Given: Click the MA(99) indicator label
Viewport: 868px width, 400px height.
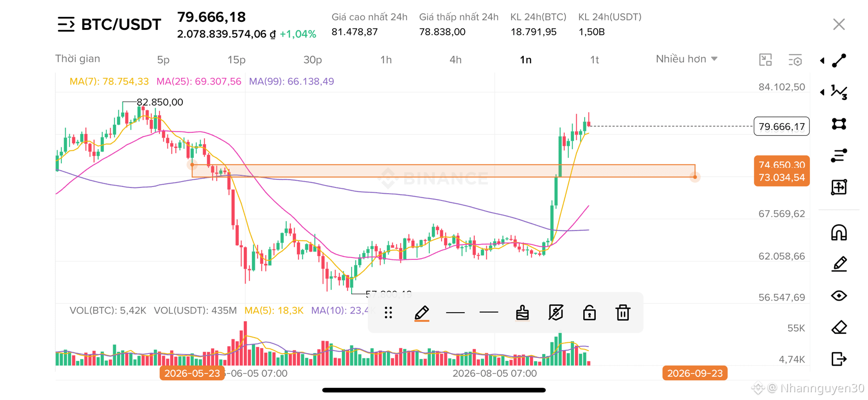Looking at the screenshot, I should [291, 81].
